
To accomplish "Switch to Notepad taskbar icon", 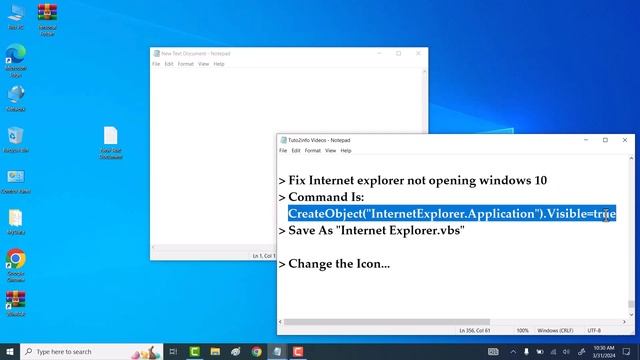I will [x=277, y=351].
